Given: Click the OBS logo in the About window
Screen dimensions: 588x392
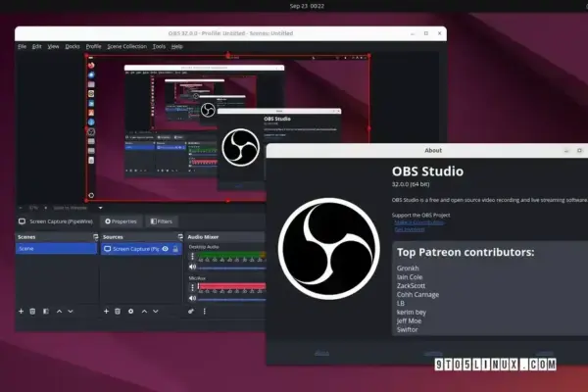Looking at the screenshot, I should 329,249.
